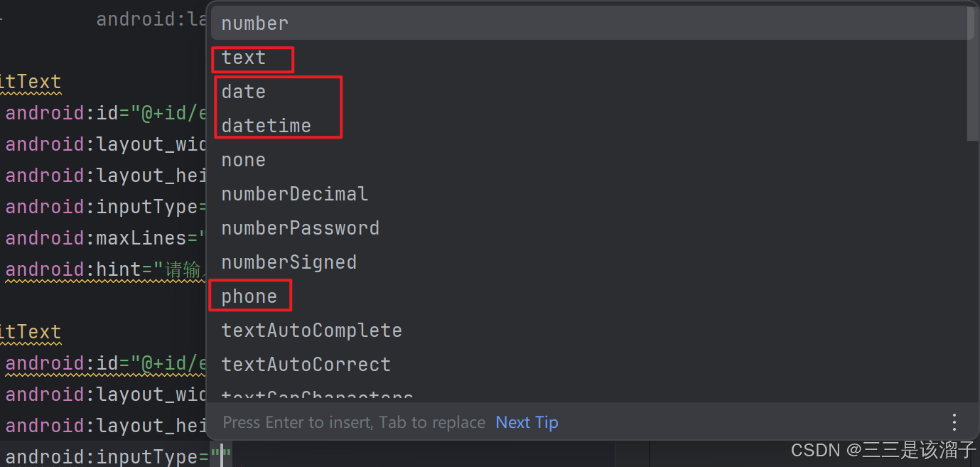
Task: Pick 'numberPassword' from the list
Action: (x=300, y=228)
